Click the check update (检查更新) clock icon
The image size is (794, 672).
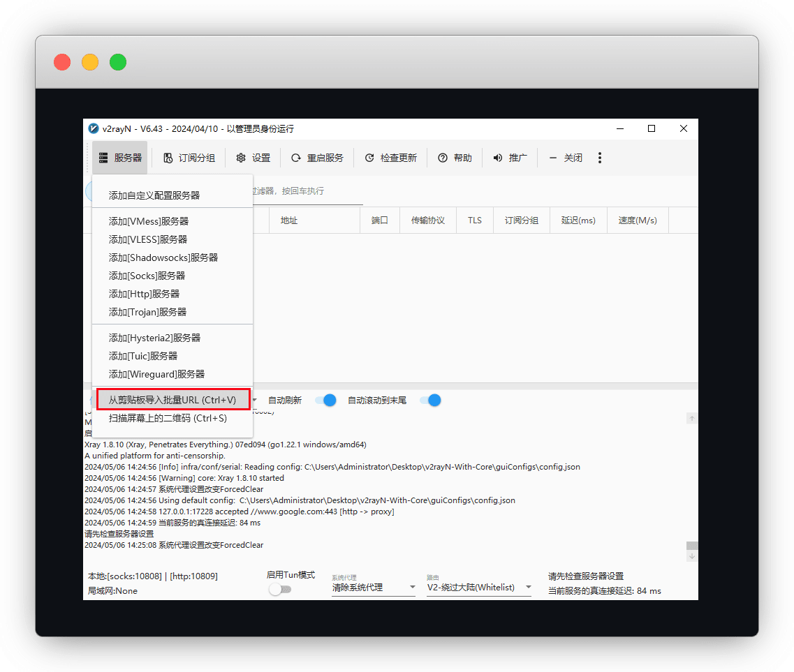point(369,158)
